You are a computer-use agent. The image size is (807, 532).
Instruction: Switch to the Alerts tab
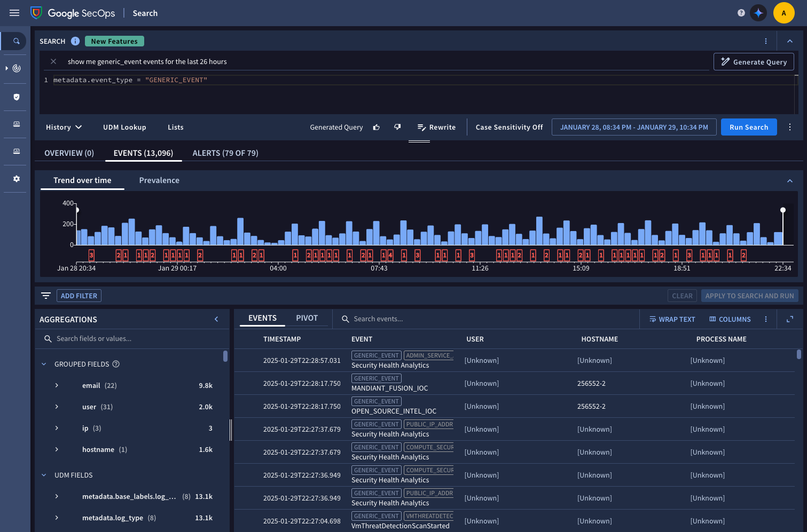225,153
